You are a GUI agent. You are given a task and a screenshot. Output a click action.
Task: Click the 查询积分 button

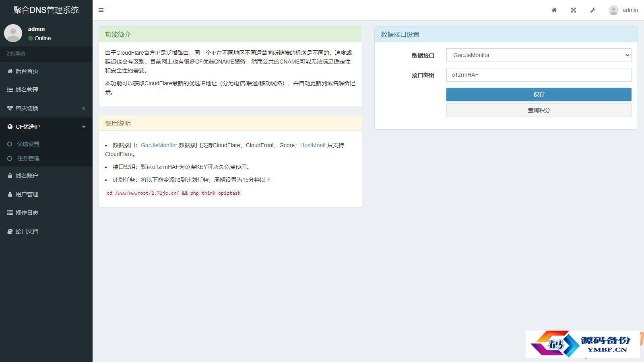tap(539, 110)
